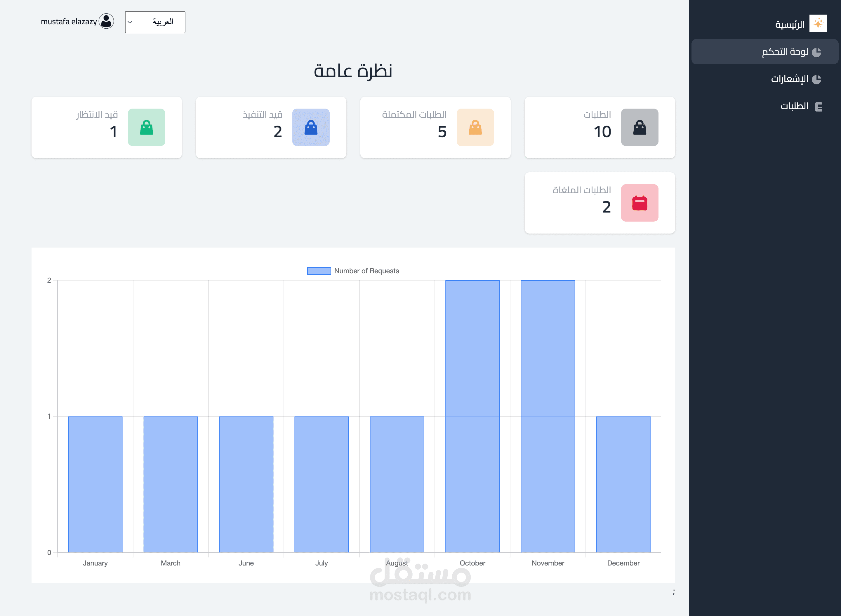The width and height of the screenshot is (841, 616).
Task: Open الطلبات orders page in sidebar
Action: coord(794,106)
